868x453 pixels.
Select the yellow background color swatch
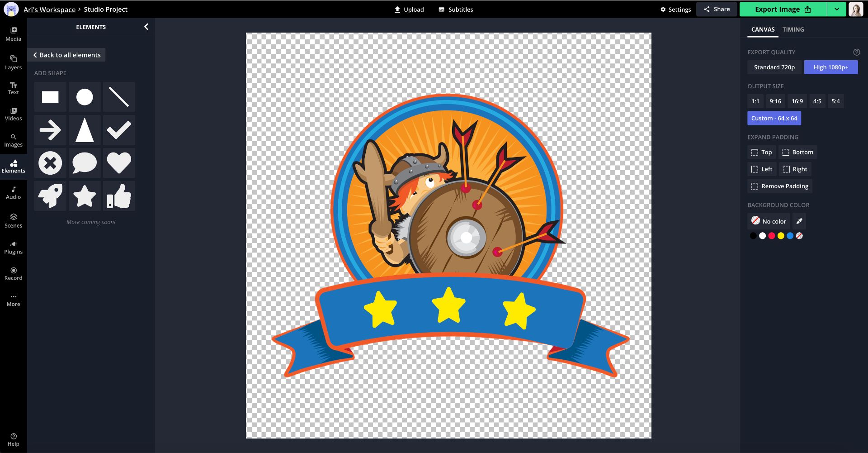coord(781,236)
